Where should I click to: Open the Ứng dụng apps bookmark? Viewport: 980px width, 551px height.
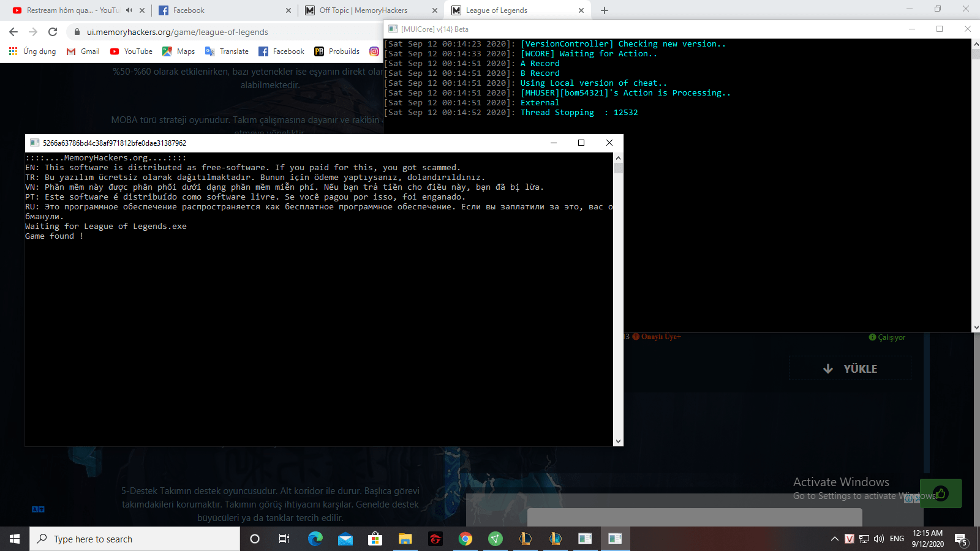tap(32, 51)
